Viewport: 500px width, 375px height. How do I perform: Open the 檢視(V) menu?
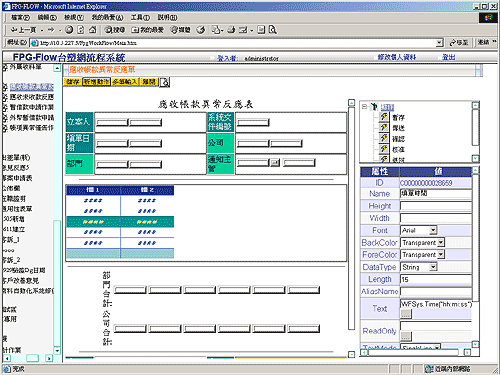[74, 17]
